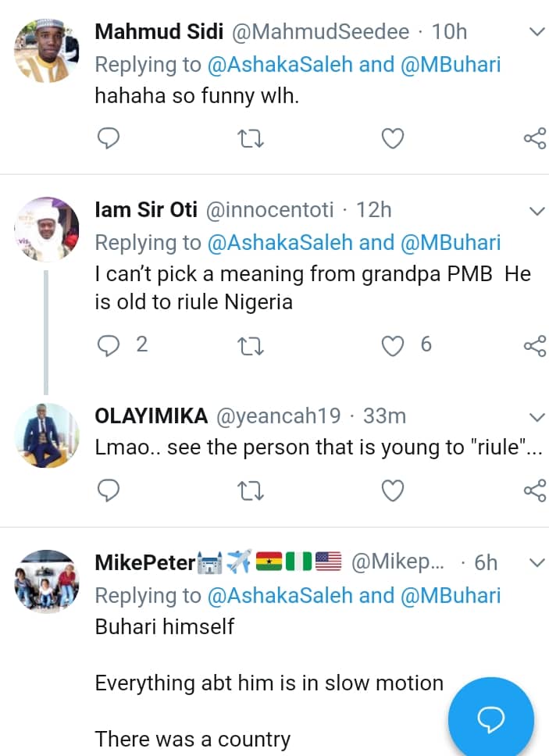Expand options chevron on MikePeter's tweet
Image resolution: width=549 pixels, height=756 pixels.
tap(537, 562)
